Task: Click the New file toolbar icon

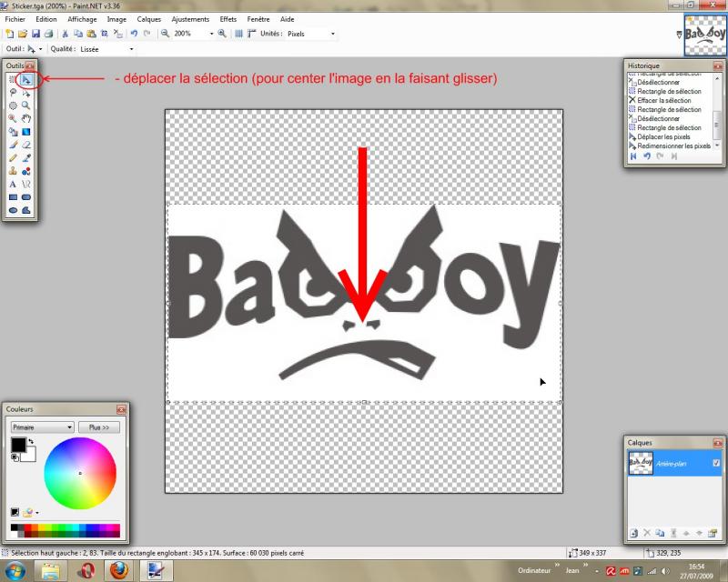Action: [x=9, y=34]
